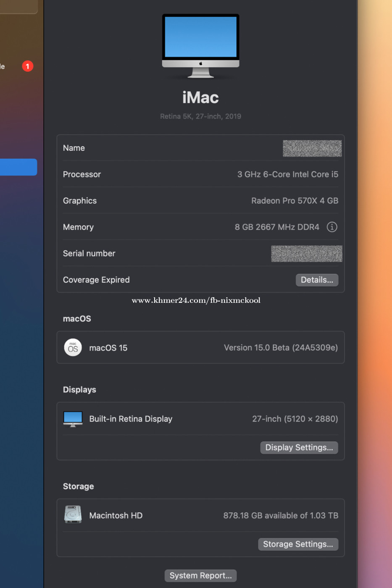This screenshot has height=588, width=392.
Task: Click the redacted Serial number value
Action: click(307, 254)
